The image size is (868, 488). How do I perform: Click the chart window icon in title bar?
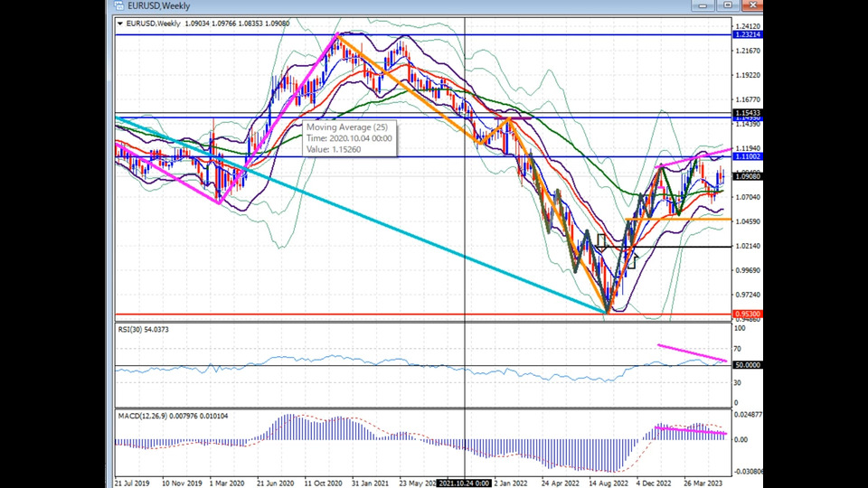(119, 5)
